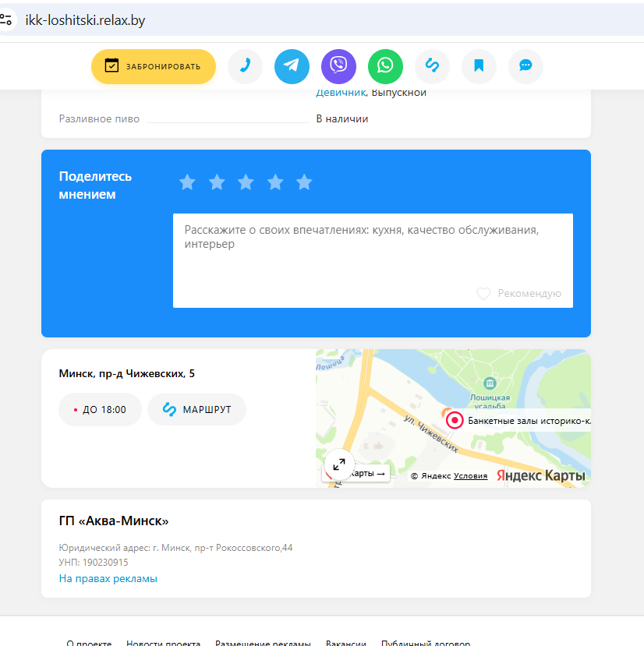Expand the map to fullscreen
Viewport: 644px width, 646px height.
(339, 464)
